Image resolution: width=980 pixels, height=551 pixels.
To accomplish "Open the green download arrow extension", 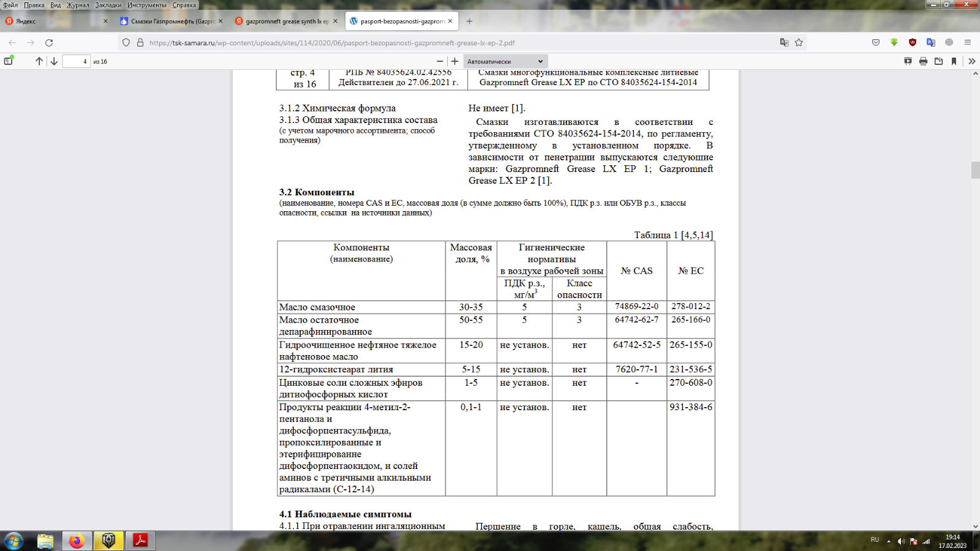I will 894,43.
